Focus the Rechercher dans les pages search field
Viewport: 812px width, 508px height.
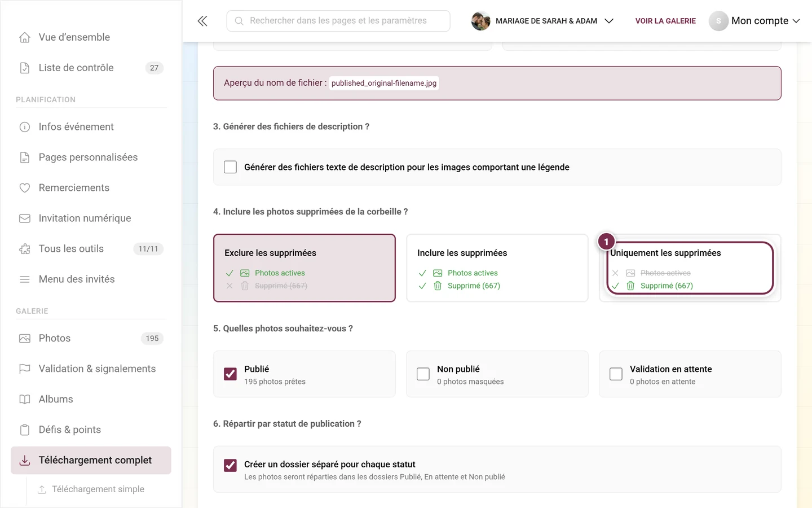point(338,21)
